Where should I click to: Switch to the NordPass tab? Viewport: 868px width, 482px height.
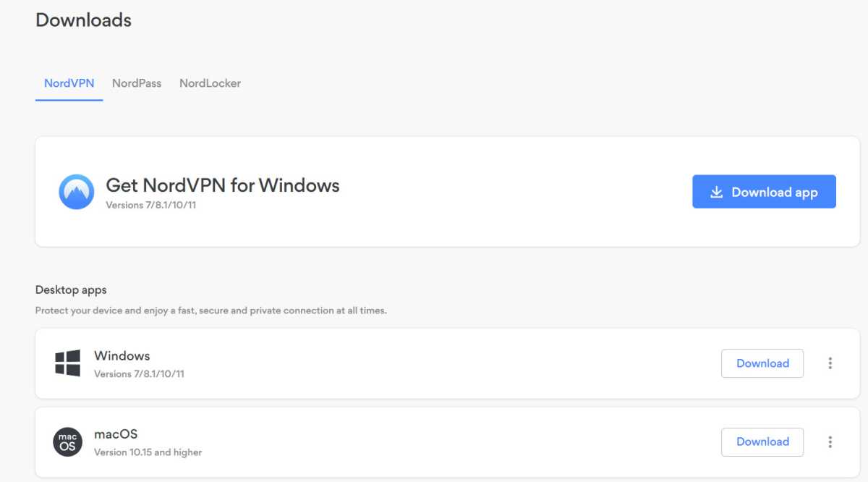click(x=137, y=83)
